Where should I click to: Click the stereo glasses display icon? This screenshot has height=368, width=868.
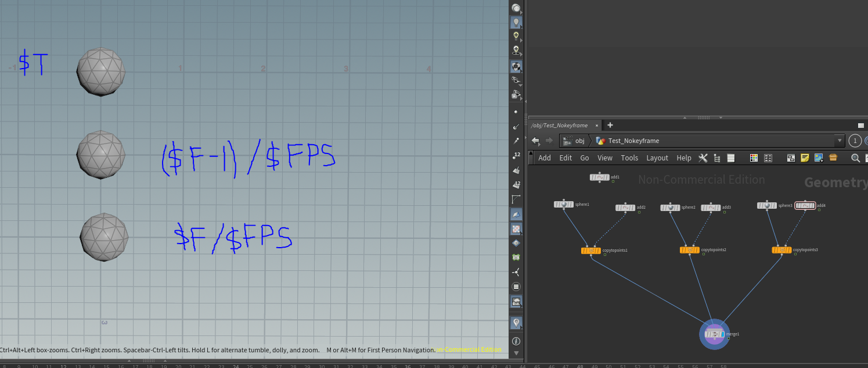click(516, 80)
